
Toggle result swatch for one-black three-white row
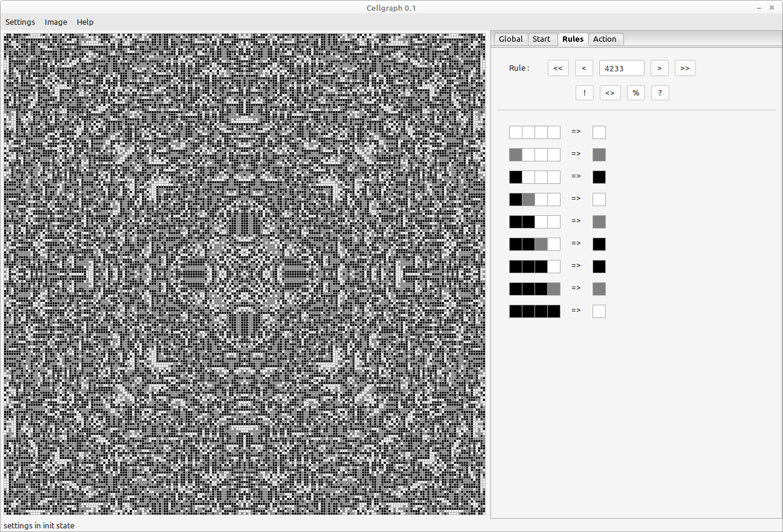pos(599,177)
